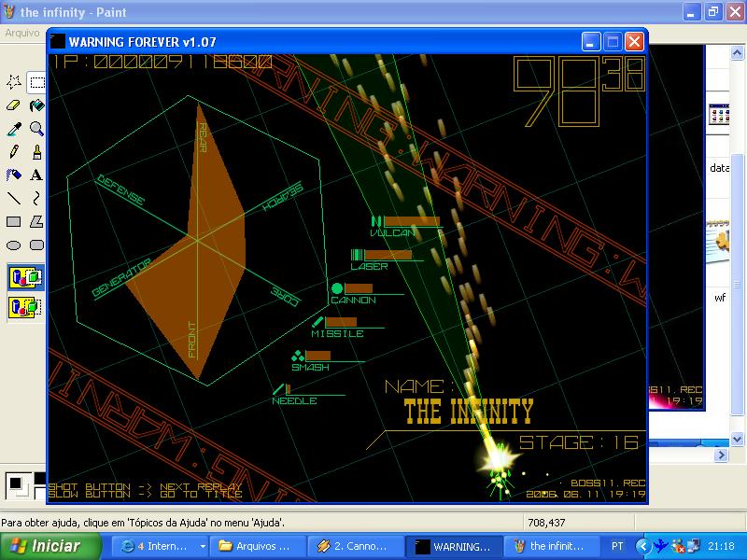
Task: Click 'SLOW BUTTON -> GO TO TITLE' text
Action: pos(145,495)
